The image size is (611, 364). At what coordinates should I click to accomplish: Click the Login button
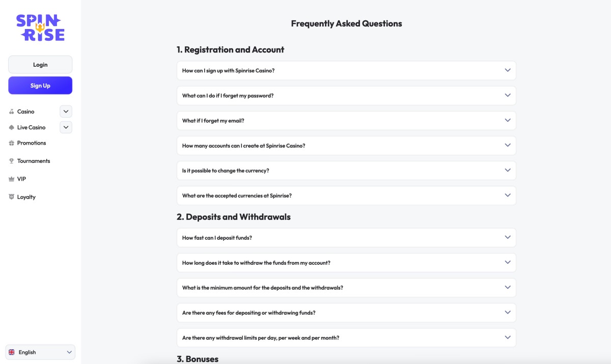pos(40,65)
